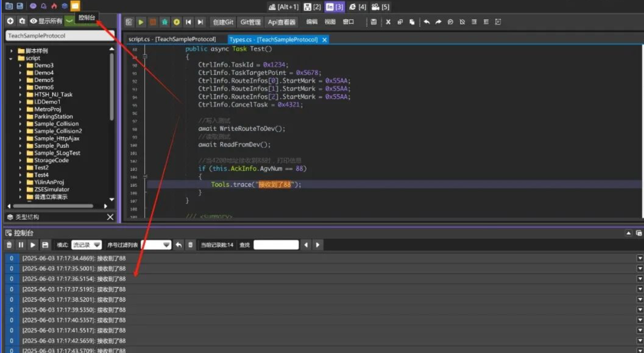This screenshot has height=353, width=644.
Task: Undo the last edit in editor toolbar
Action: [x=427, y=22]
